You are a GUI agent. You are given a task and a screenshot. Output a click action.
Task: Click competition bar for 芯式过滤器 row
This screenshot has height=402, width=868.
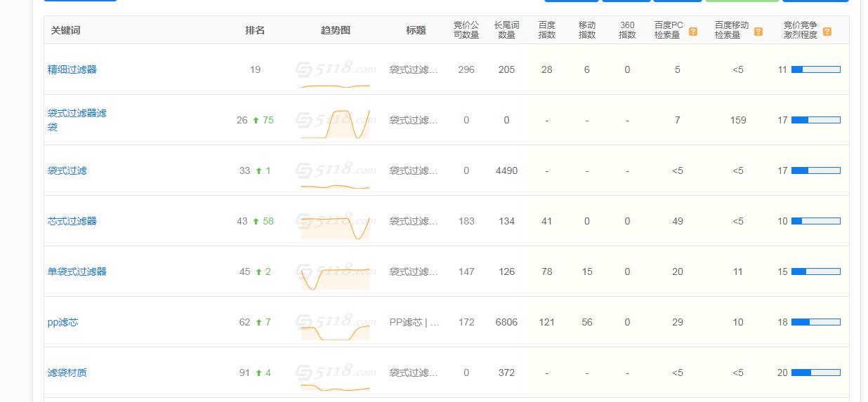click(x=816, y=221)
